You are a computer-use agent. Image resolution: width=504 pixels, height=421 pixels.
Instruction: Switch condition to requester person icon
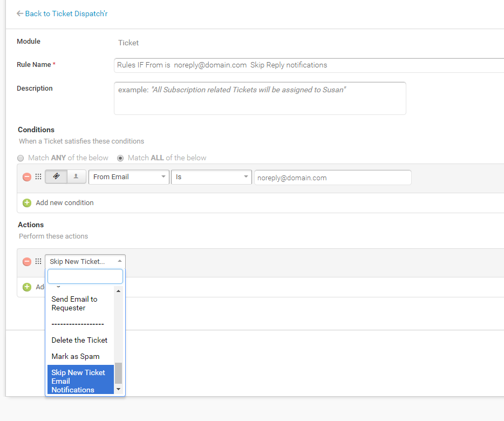pyautogui.click(x=76, y=176)
